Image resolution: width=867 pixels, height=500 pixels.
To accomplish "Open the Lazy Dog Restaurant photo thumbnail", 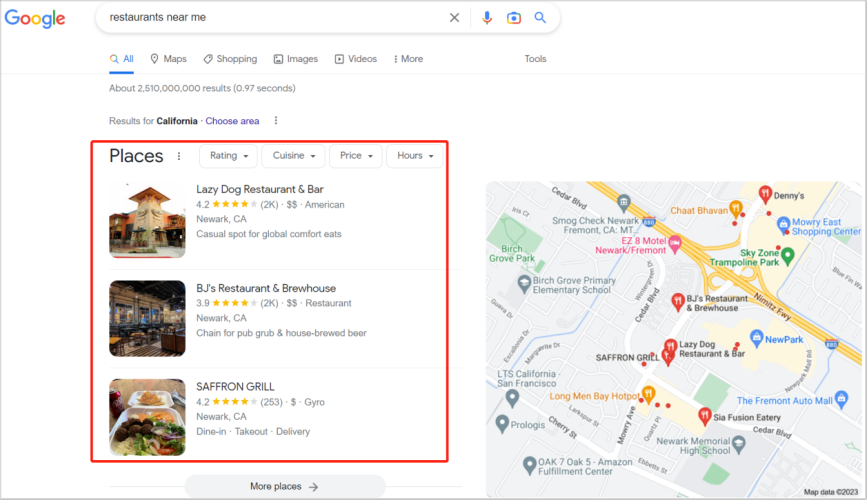I will click(x=147, y=221).
